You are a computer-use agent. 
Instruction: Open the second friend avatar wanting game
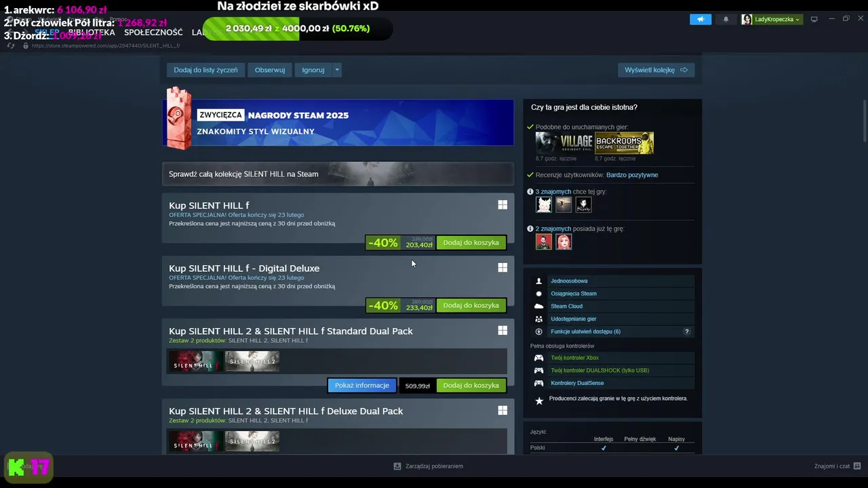564,205
